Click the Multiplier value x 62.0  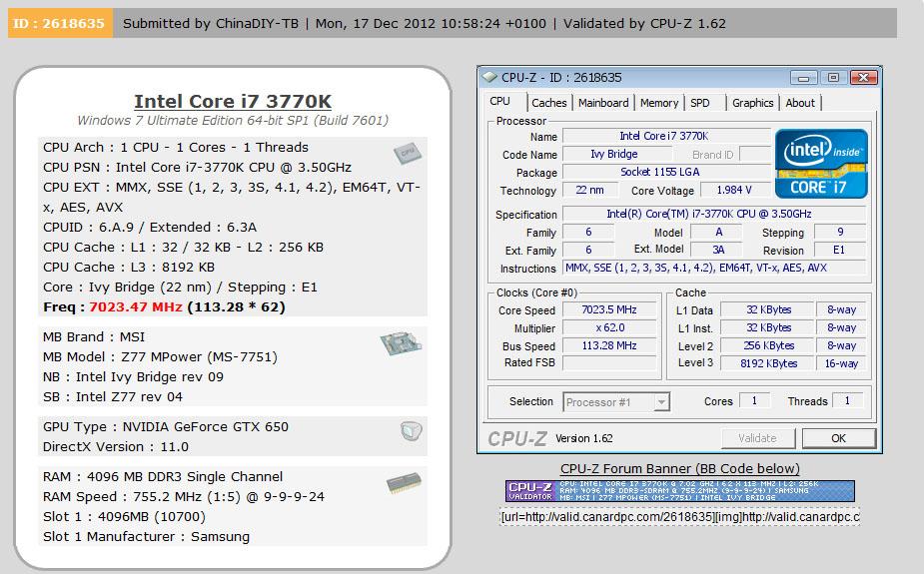[609, 327]
